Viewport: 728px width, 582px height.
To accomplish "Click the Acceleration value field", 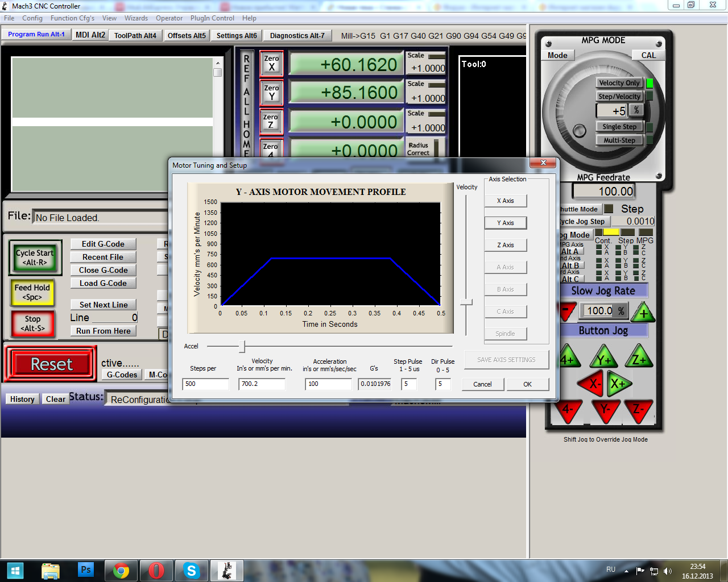I will 329,384.
